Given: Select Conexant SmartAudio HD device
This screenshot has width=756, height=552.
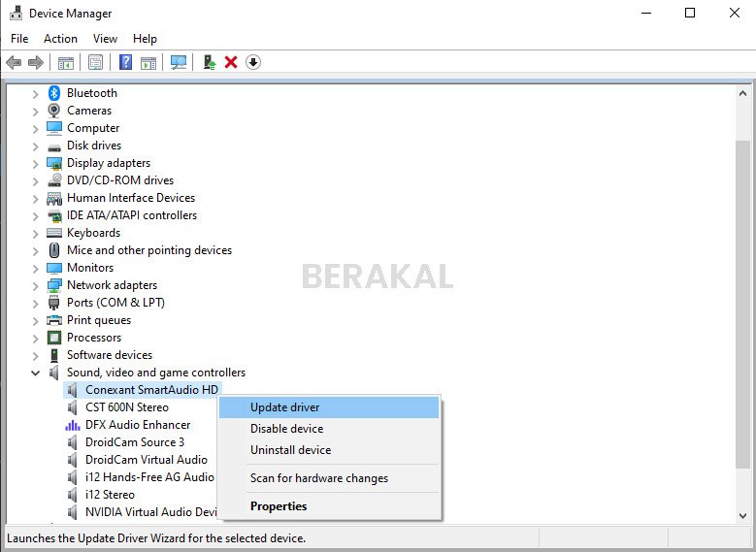Looking at the screenshot, I should point(151,390).
